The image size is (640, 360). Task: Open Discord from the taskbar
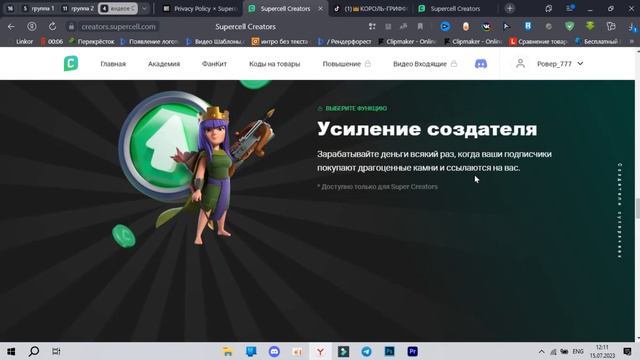point(274,351)
